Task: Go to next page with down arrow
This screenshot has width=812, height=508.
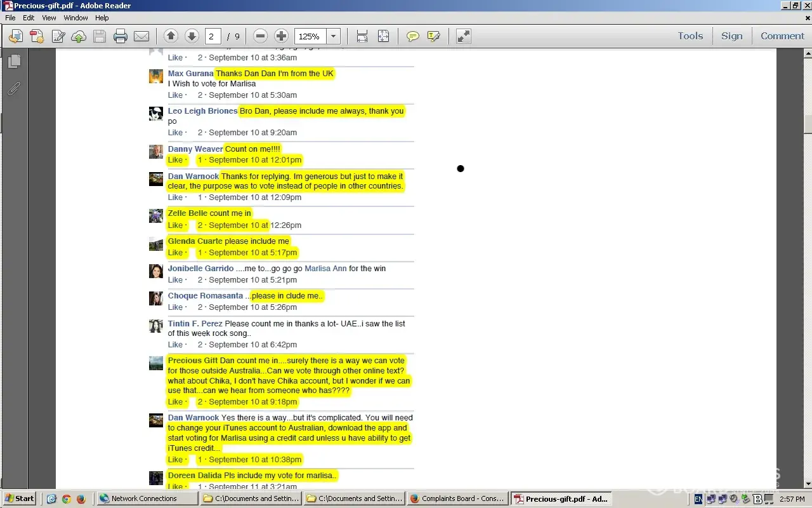Action: 192,36
